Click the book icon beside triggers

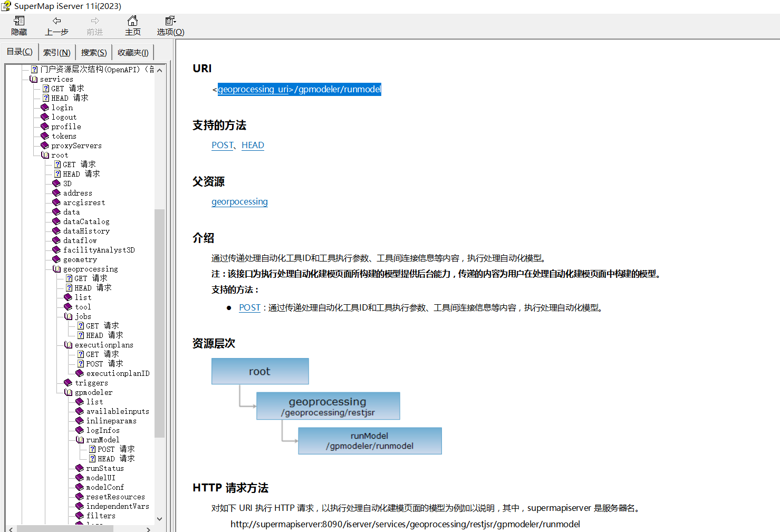coord(69,383)
